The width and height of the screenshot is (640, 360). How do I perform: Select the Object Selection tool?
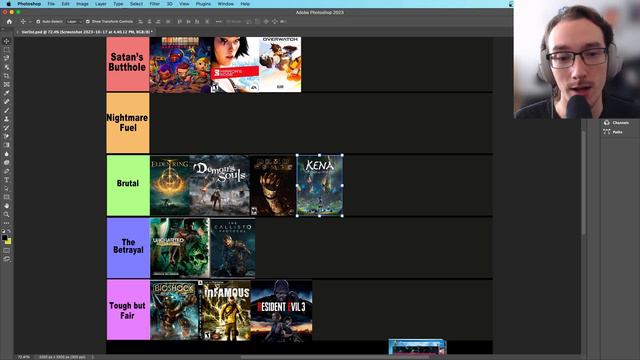[7, 67]
